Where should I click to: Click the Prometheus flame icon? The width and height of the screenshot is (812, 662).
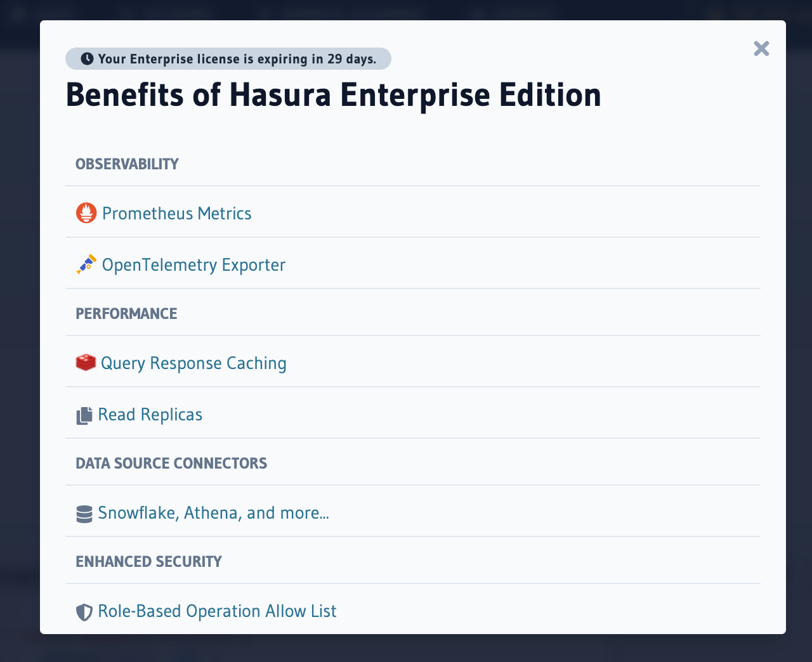click(86, 213)
